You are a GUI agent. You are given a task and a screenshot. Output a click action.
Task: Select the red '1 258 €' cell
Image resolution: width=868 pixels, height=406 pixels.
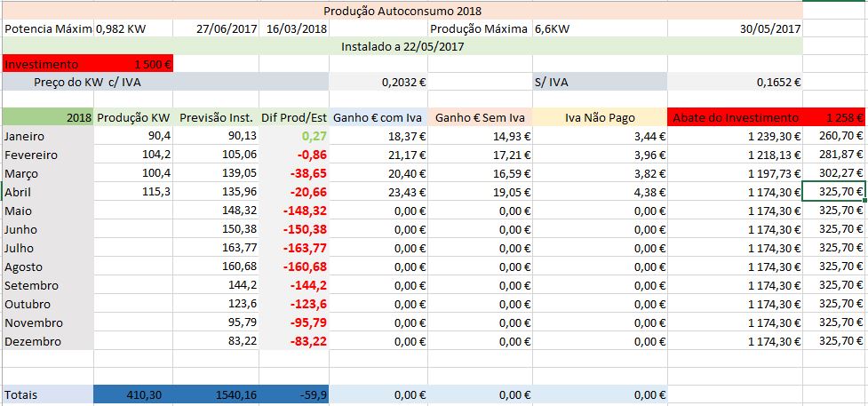835,117
